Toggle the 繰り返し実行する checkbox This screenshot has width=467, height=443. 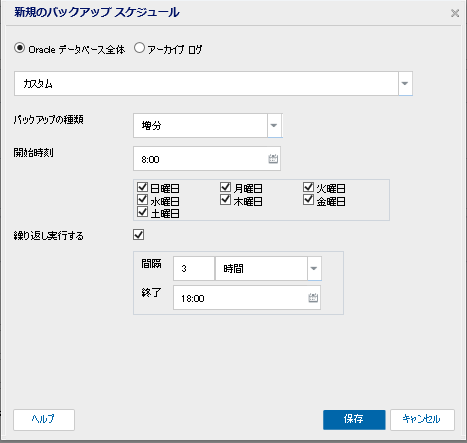139,235
